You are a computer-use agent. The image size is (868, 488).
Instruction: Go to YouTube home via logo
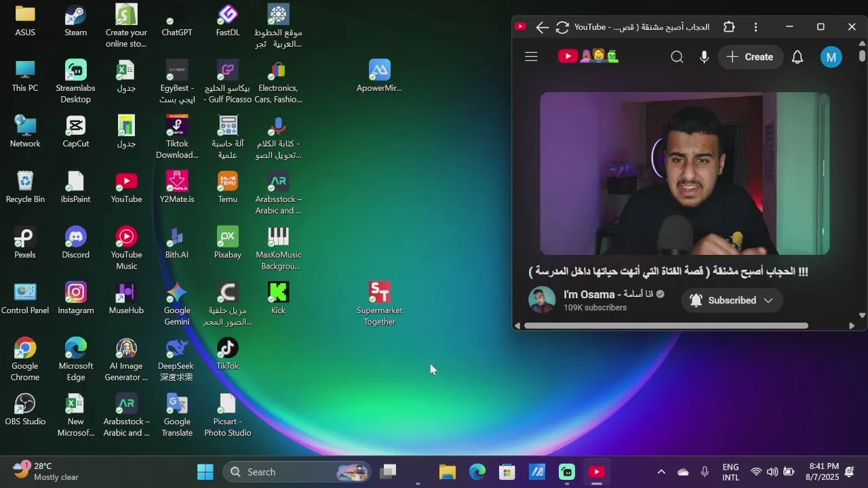click(589, 57)
